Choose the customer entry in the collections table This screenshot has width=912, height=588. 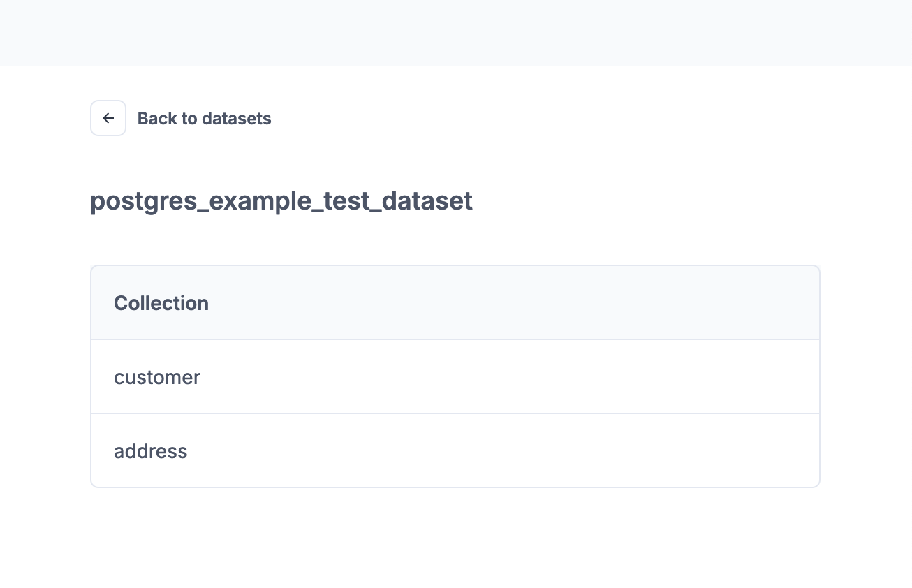tap(157, 377)
